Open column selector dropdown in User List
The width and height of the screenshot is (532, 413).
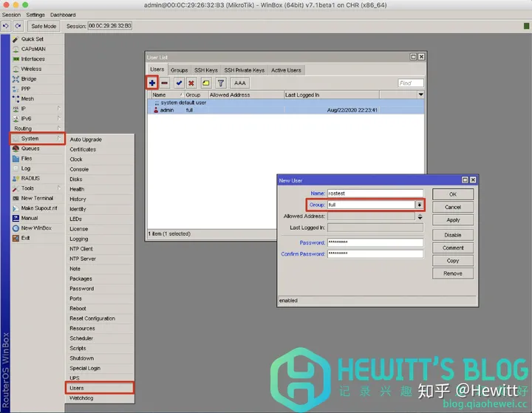tap(420, 95)
